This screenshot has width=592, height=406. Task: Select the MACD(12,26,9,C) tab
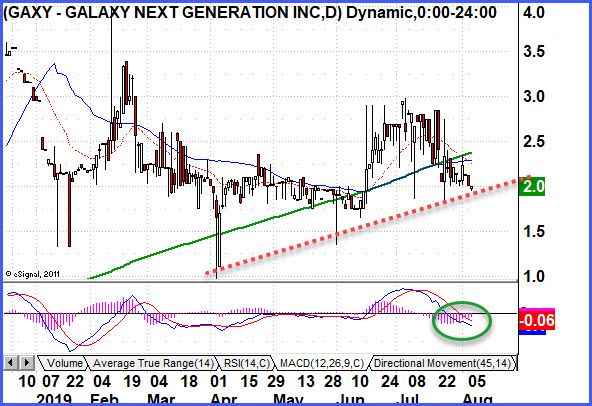tap(322, 363)
